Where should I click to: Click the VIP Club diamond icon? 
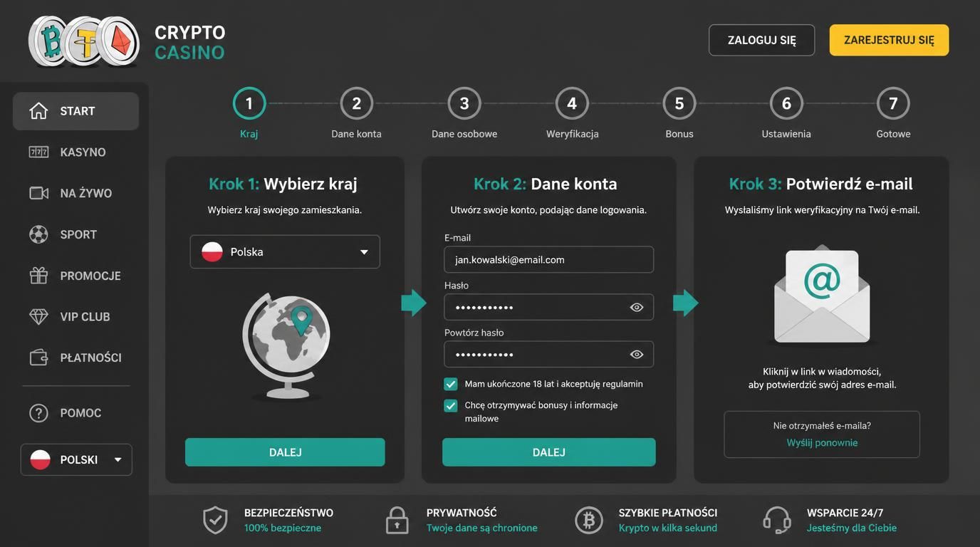[38, 316]
